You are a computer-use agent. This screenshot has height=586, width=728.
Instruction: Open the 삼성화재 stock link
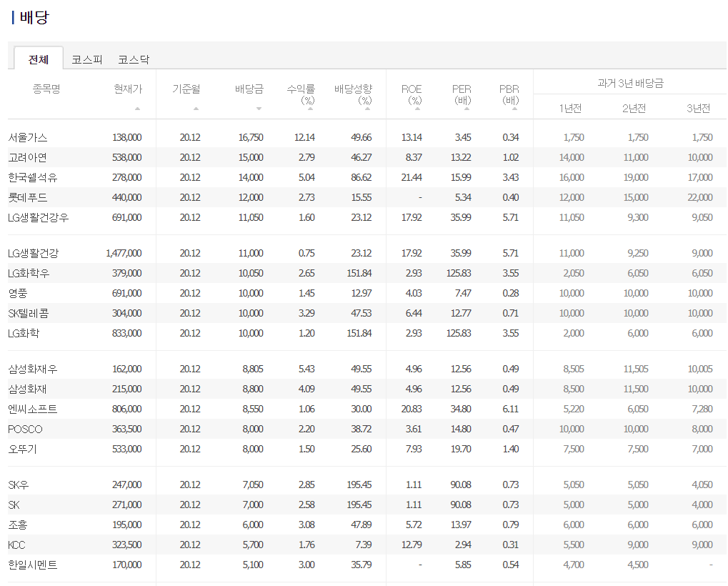point(28,389)
